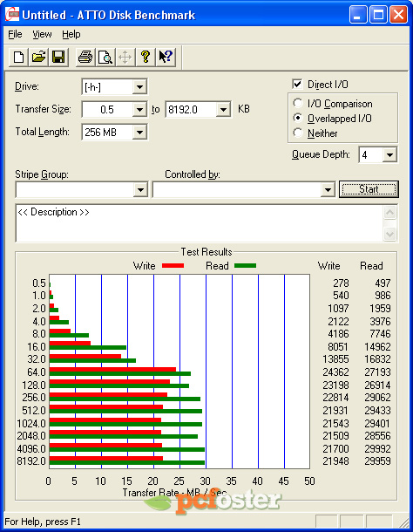The width and height of the screenshot is (413, 532).
Task: Click the write value 278
Action: click(x=341, y=283)
